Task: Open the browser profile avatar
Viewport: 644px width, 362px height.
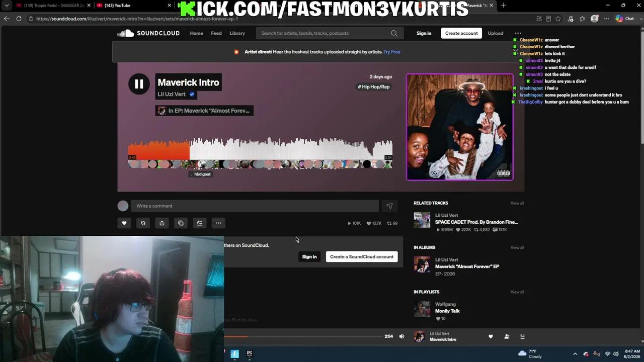Action: coord(595,19)
